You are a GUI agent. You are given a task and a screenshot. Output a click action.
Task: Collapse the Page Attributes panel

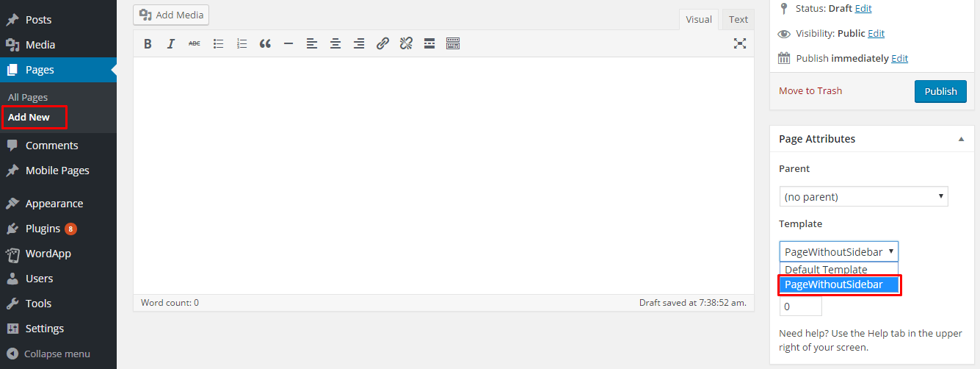click(961, 139)
